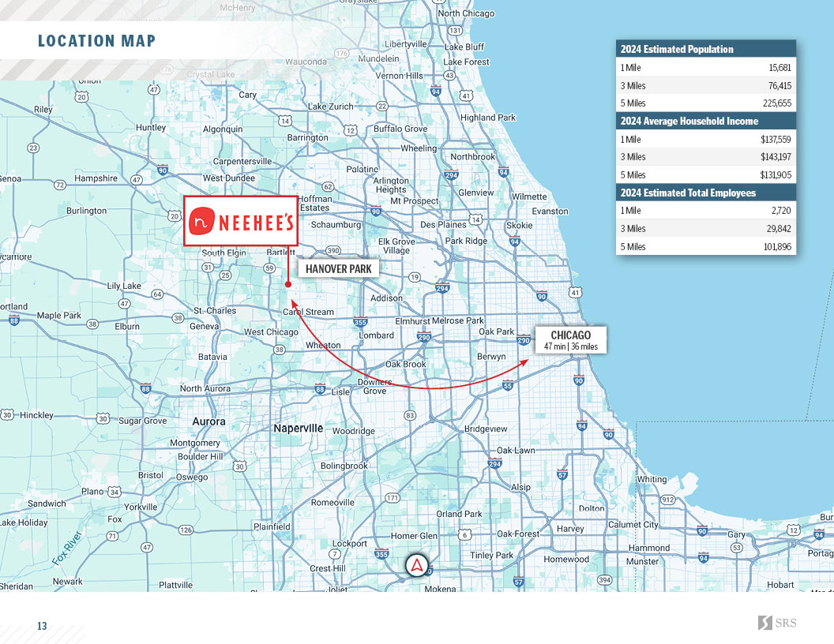
Task: Select the 2024 Estimated Population header
Action: point(706,50)
